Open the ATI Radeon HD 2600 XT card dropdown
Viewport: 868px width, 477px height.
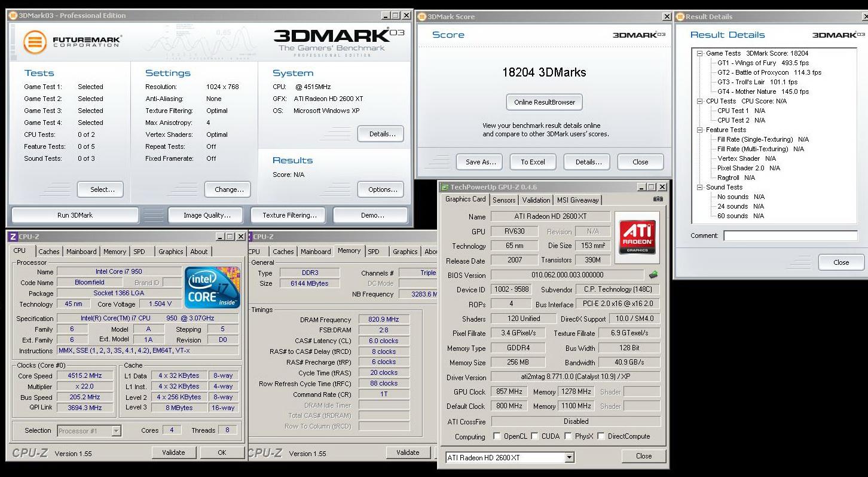[569, 457]
